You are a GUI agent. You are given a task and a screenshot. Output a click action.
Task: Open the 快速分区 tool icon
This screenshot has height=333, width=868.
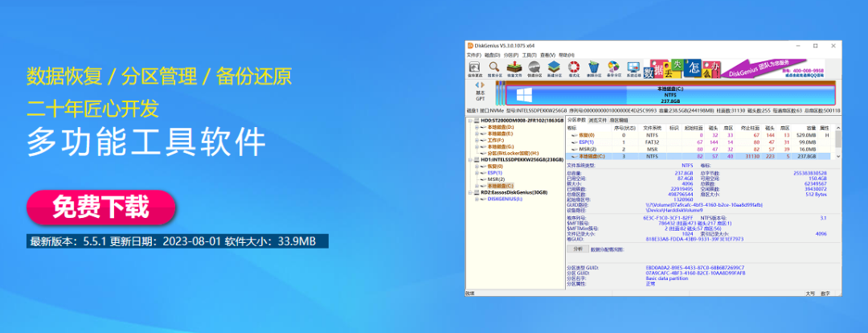(x=534, y=68)
